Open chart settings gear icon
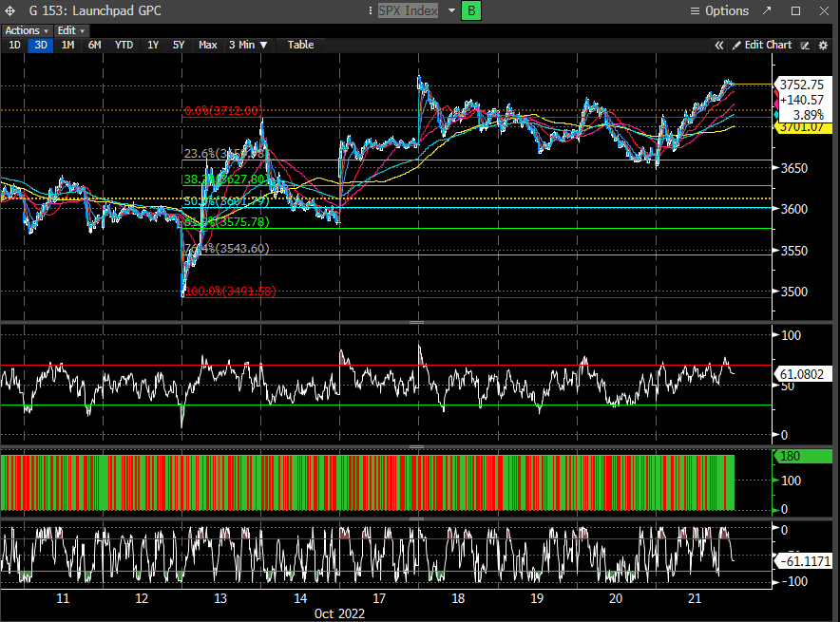Viewport: 840px width, 622px height. 824,46
